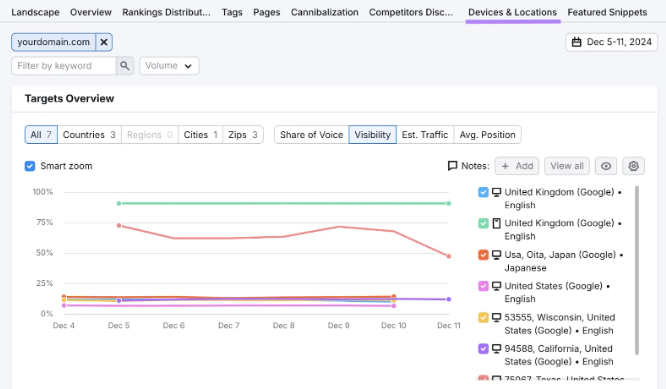Click the Targets Overview heading
This screenshot has height=389, width=666.
(x=70, y=99)
